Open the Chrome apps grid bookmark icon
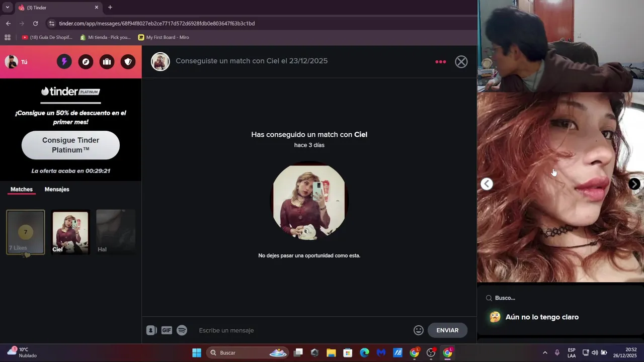The image size is (644, 362). [8, 37]
